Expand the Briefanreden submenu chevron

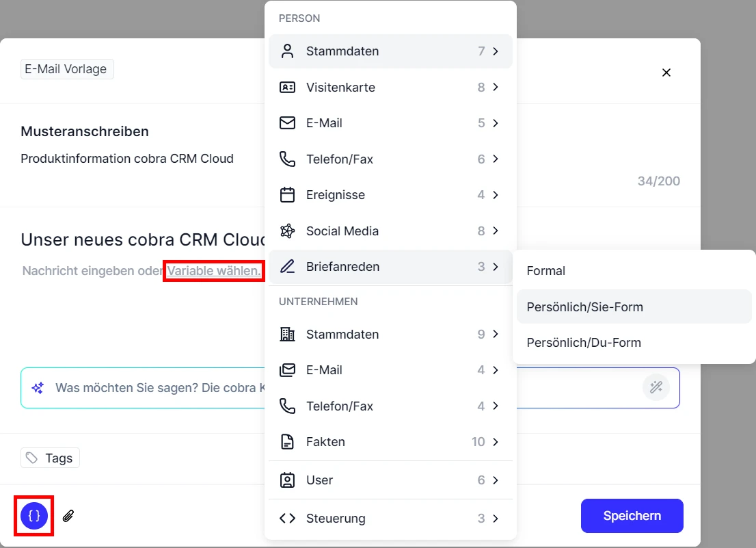click(496, 267)
